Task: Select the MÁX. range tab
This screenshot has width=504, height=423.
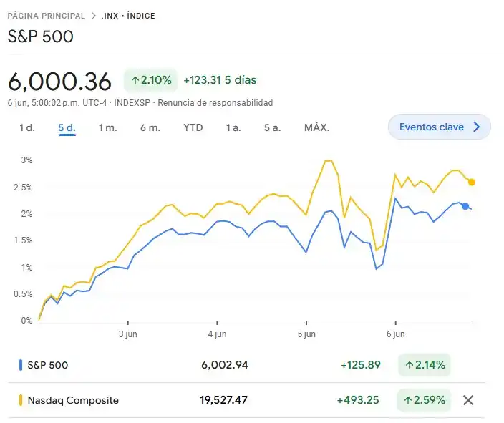Action: tap(317, 127)
